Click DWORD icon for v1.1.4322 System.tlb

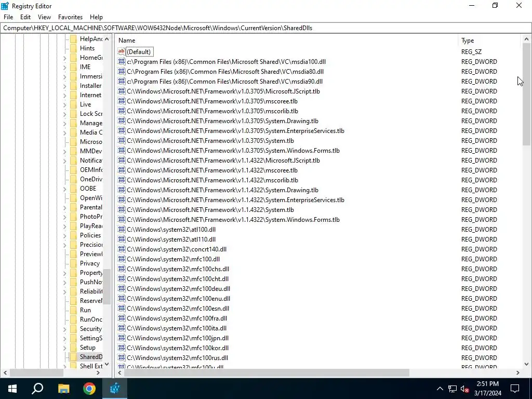pos(122,209)
